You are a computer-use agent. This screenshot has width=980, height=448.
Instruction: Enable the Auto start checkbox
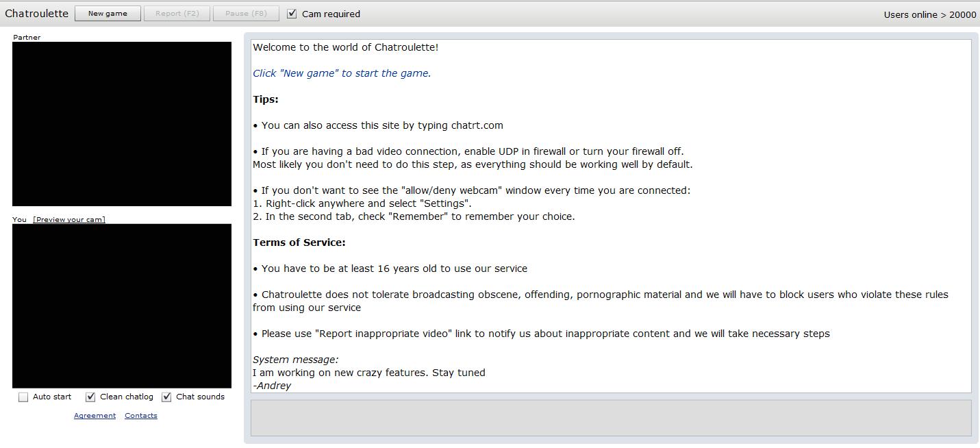[23, 397]
